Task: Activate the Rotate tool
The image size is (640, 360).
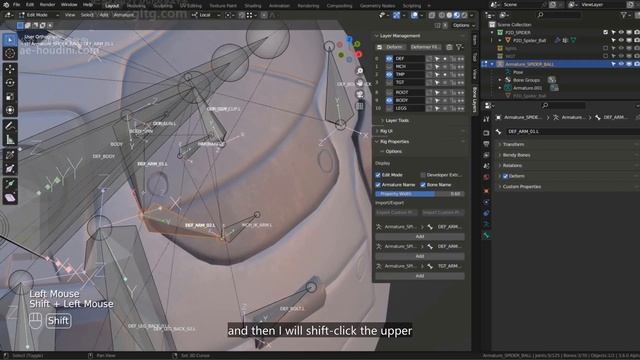Action: 10,83
